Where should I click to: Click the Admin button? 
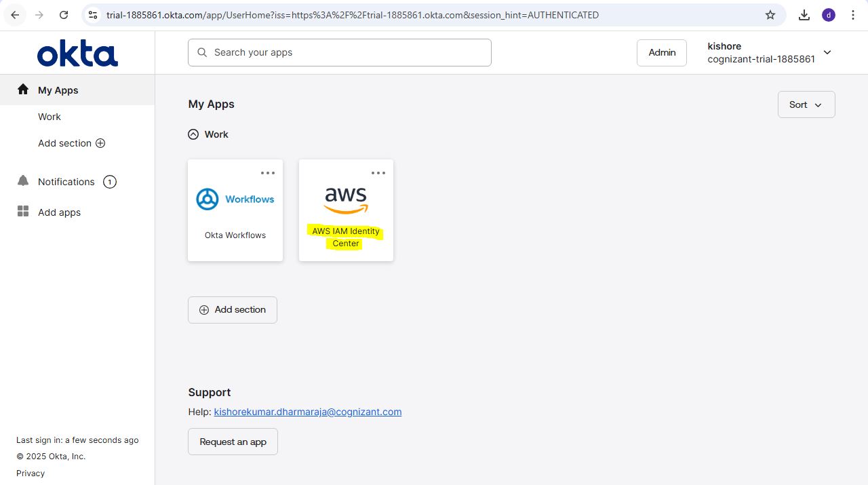tap(661, 52)
